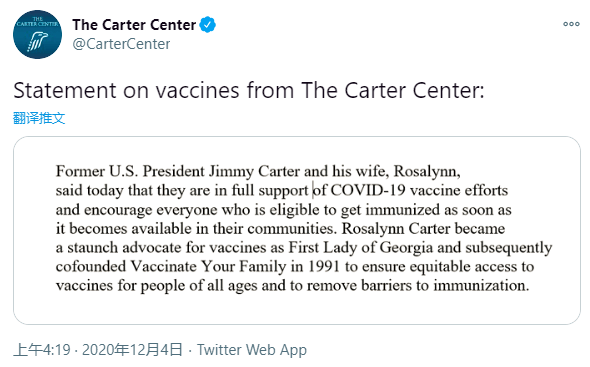This screenshot has height=367, width=590.
Task: Click the word COVID-19 in the statement image
Action: click(368, 190)
